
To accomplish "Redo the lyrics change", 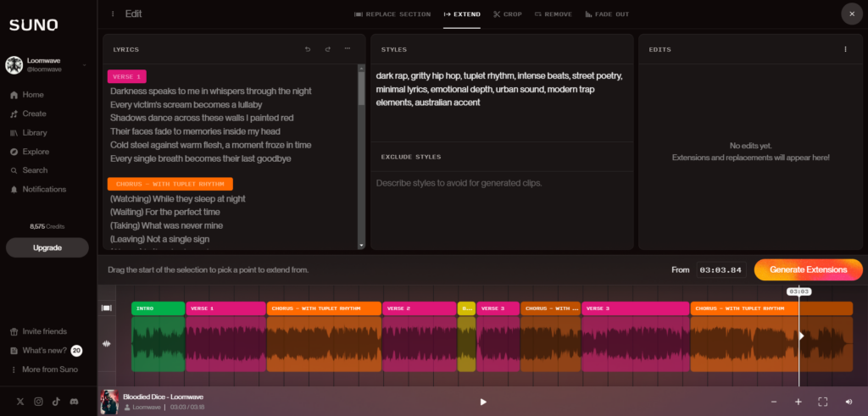I will click(x=328, y=49).
